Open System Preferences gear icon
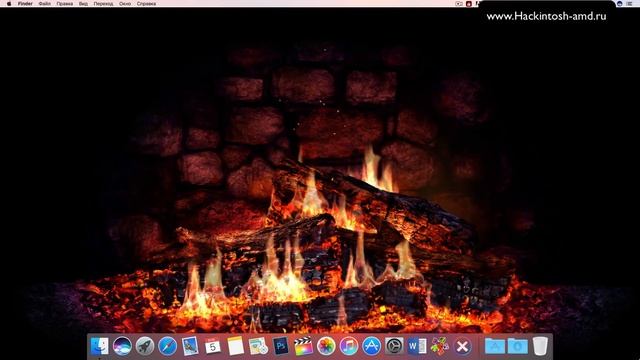This screenshot has width=640, height=360. pos(394,347)
